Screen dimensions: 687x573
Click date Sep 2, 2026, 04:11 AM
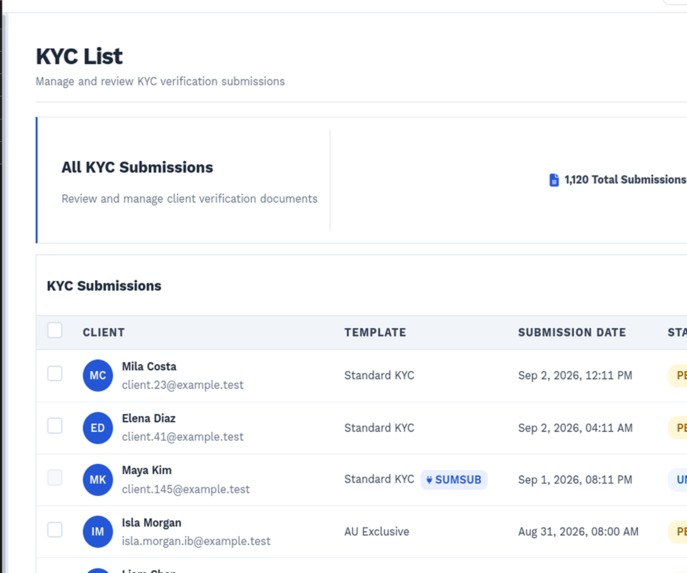pos(575,428)
